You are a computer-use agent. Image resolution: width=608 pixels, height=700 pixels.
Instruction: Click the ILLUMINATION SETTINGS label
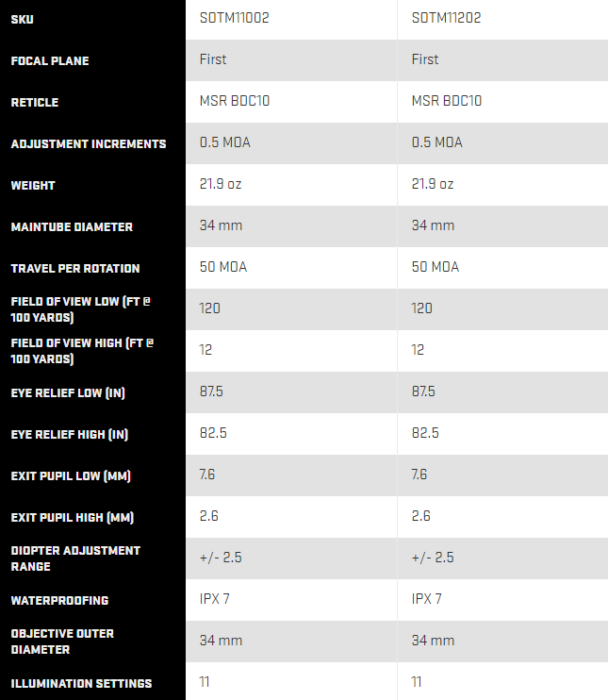click(82, 683)
